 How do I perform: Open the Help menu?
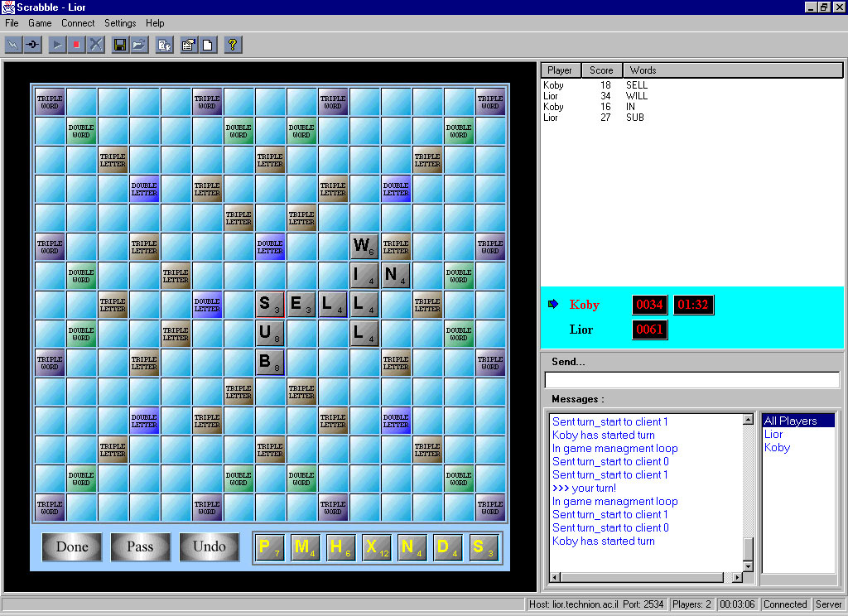tap(155, 23)
